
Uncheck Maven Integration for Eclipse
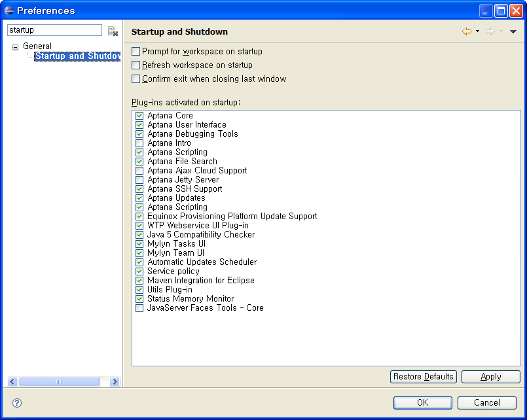[139, 281]
